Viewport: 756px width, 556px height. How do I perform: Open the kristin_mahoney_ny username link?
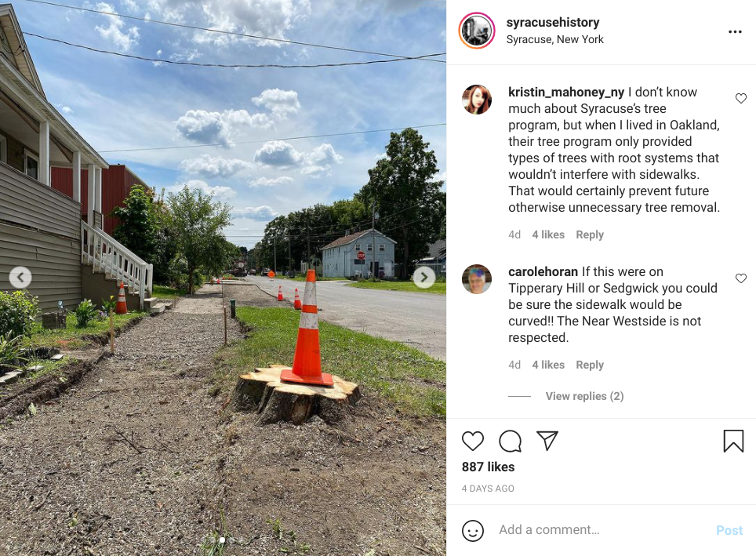pos(566,92)
